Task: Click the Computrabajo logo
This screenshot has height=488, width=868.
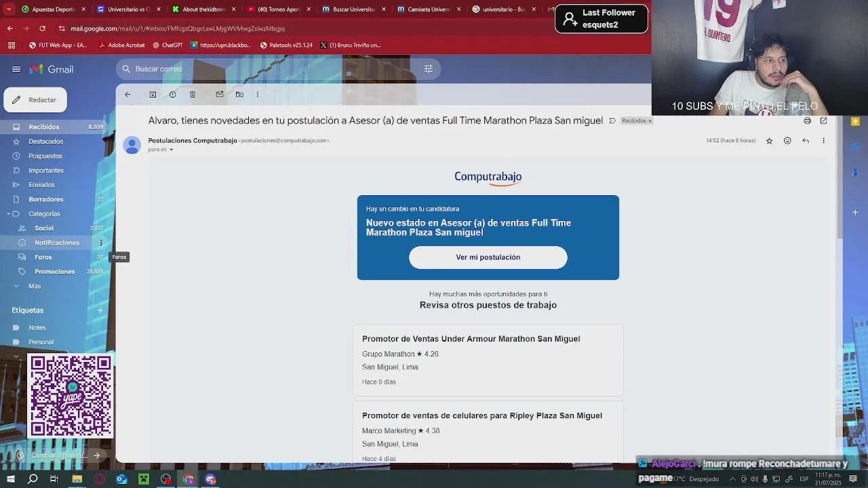Action: [x=488, y=177]
